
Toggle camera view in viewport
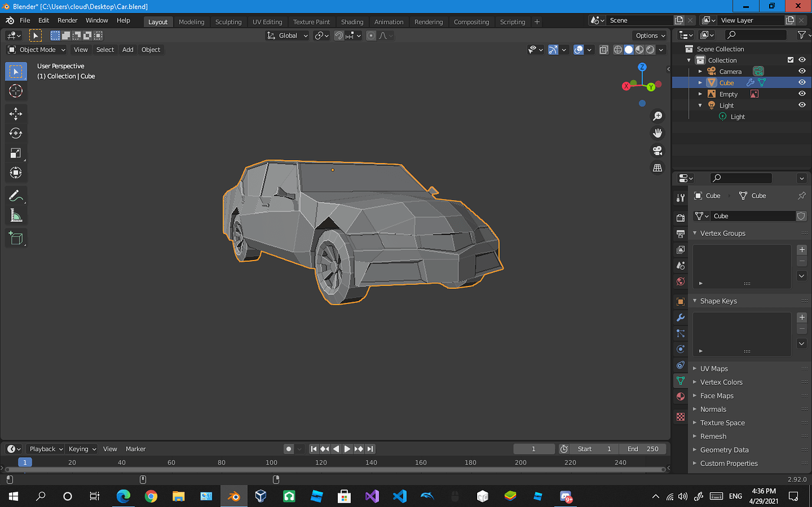point(657,151)
